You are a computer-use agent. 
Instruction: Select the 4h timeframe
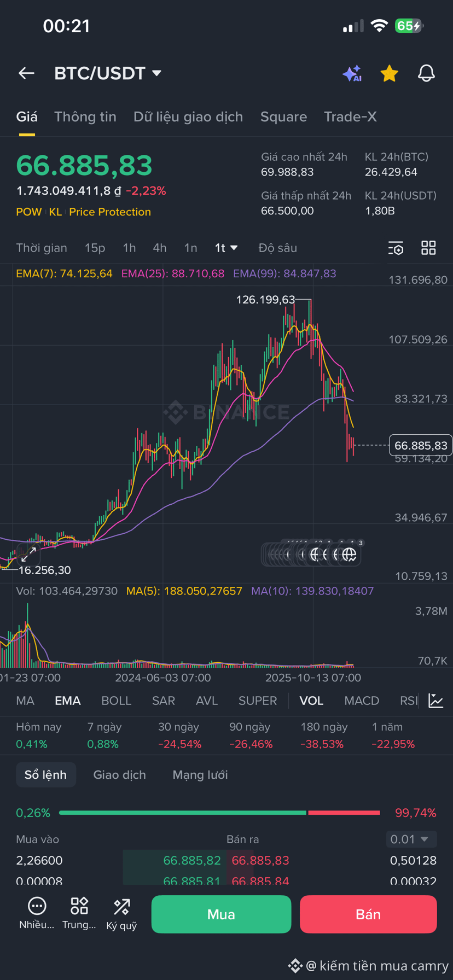160,248
